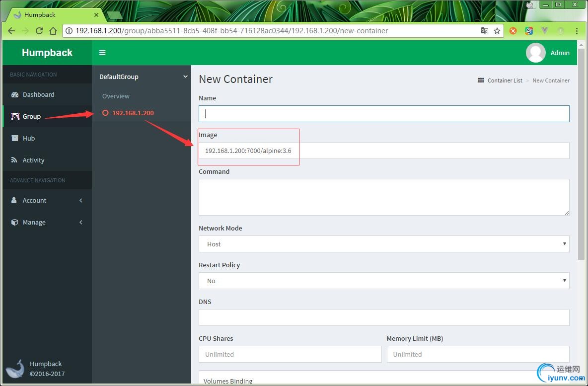Screen dimensions: 588x386
Task: Click the site info icon in address bar
Action: [x=69, y=31]
